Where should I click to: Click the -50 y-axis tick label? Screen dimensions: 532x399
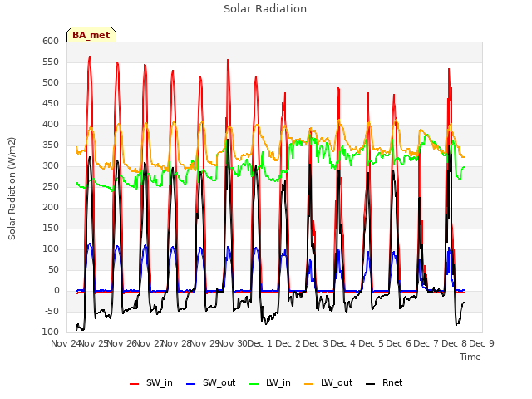tap(51, 311)
